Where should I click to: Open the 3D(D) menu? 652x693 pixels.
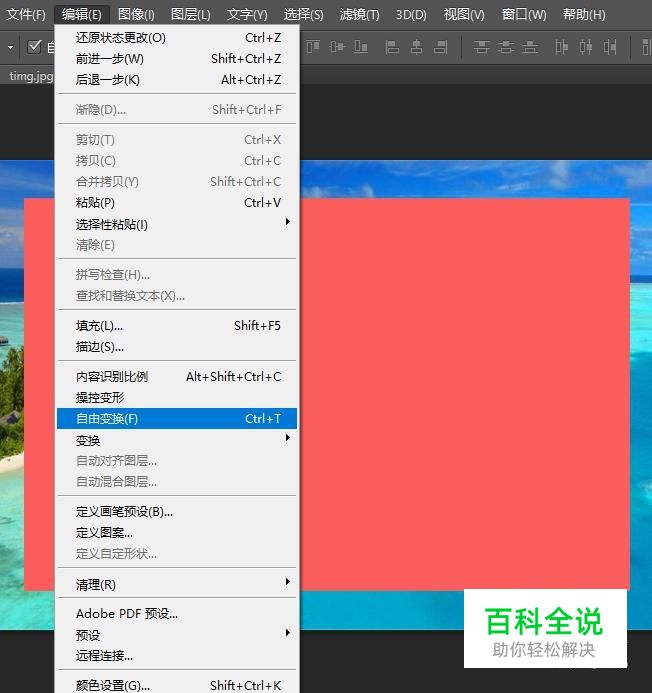(x=411, y=15)
